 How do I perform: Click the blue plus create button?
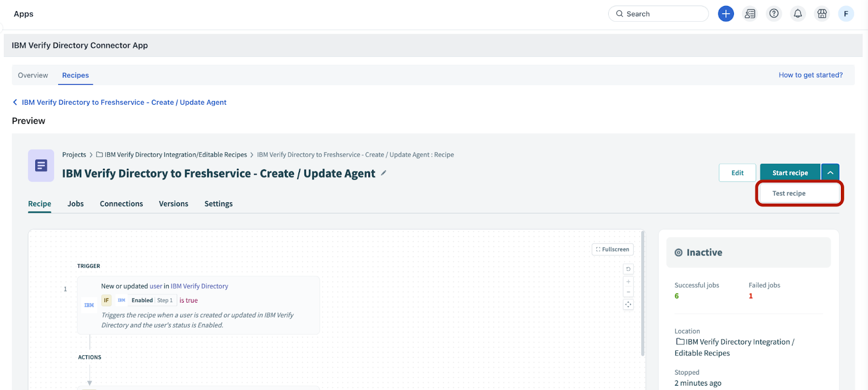tap(726, 14)
